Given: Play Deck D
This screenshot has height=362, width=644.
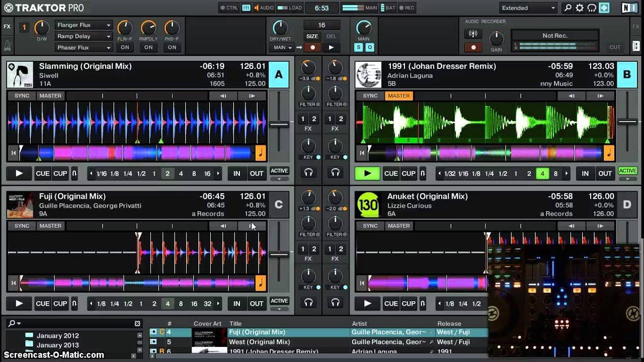Looking at the screenshot, I should point(367,304).
